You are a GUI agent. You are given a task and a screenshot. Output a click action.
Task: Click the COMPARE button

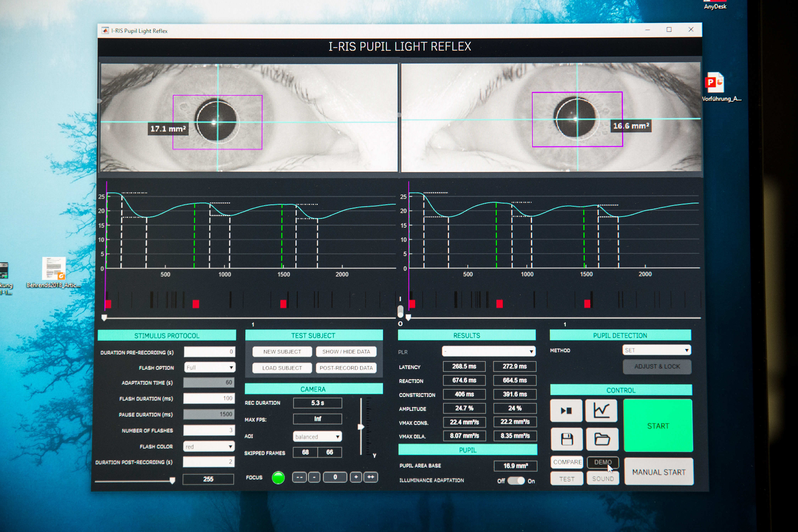pos(567,462)
